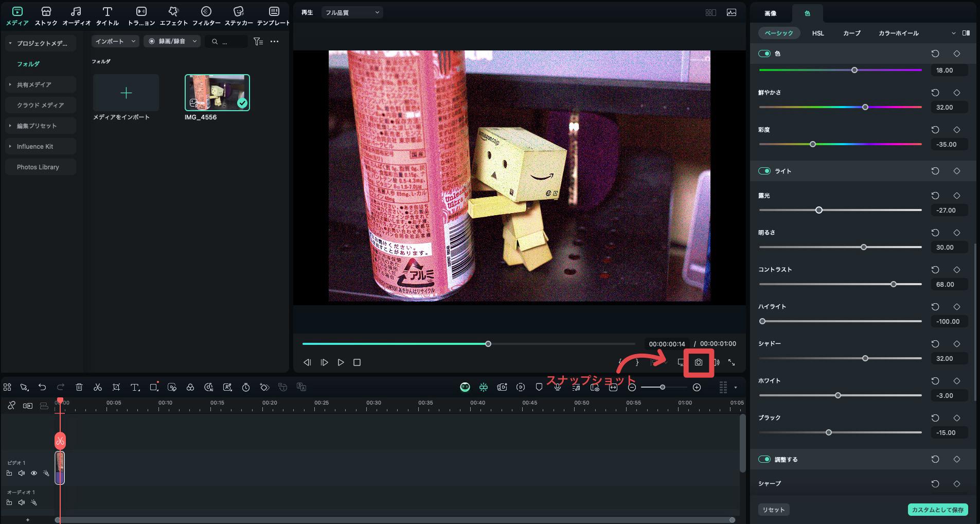This screenshot has height=524, width=980.
Task: Click the select arrow tool icon
Action: point(24,387)
